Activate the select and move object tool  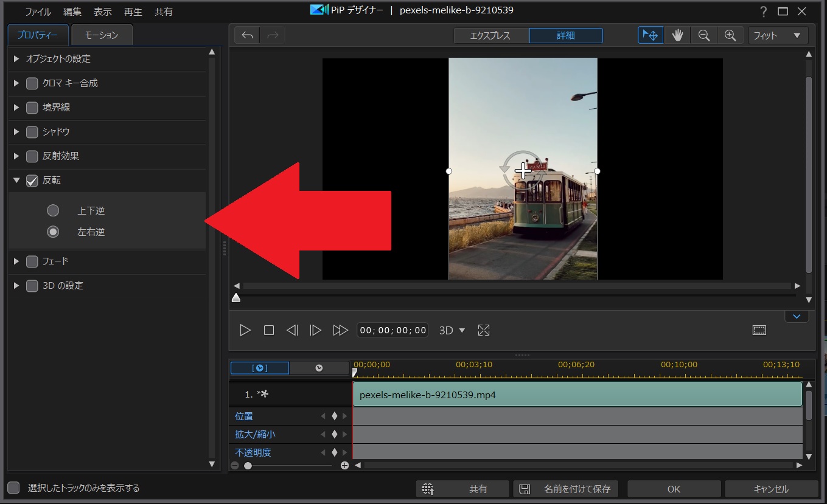click(651, 35)
